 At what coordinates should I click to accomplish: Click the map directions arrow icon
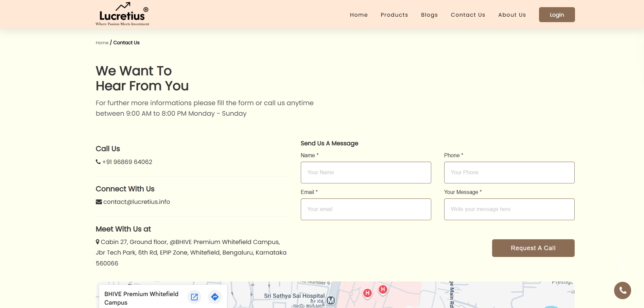pos(215,297)
